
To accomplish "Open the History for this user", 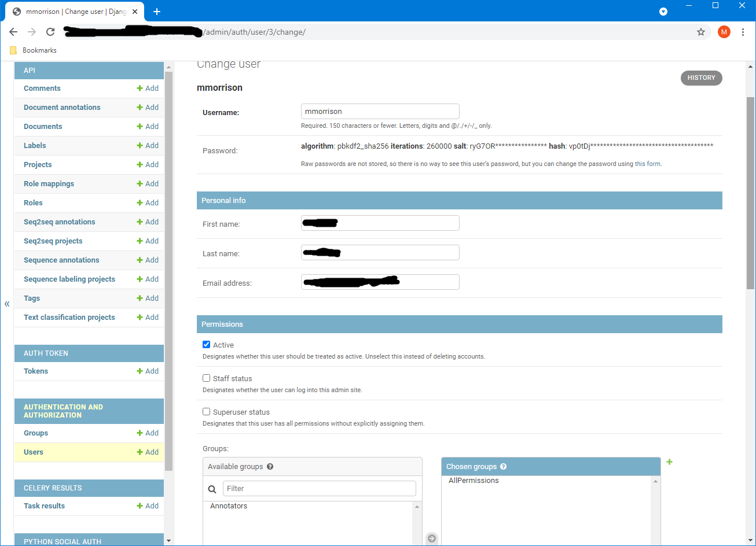I will tap(701, 78).
